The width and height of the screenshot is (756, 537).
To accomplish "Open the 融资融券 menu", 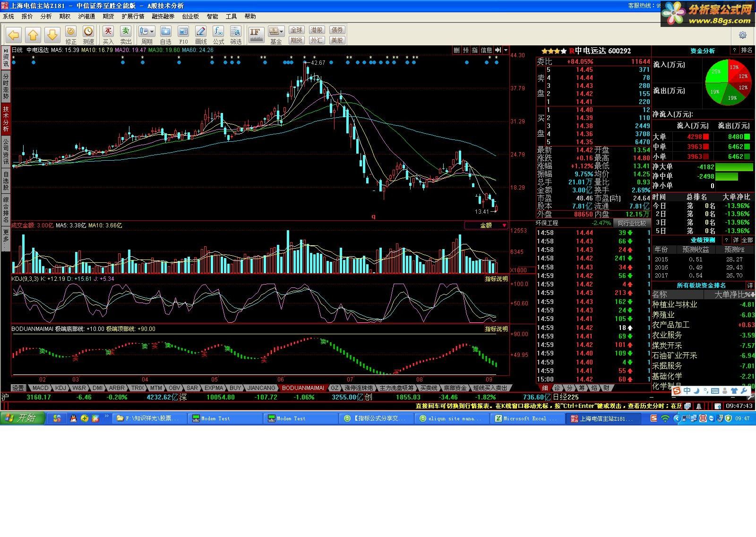I will pos(163,17).
